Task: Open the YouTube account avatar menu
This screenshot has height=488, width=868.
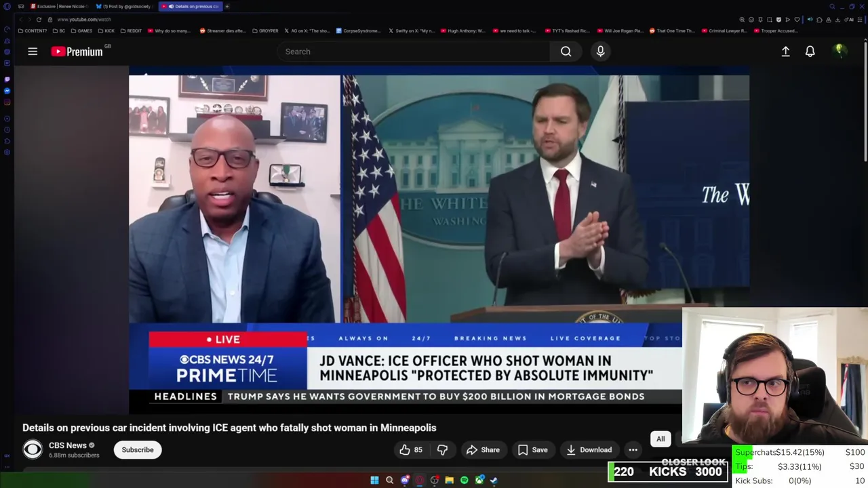Action: click(x=840, y=51)
